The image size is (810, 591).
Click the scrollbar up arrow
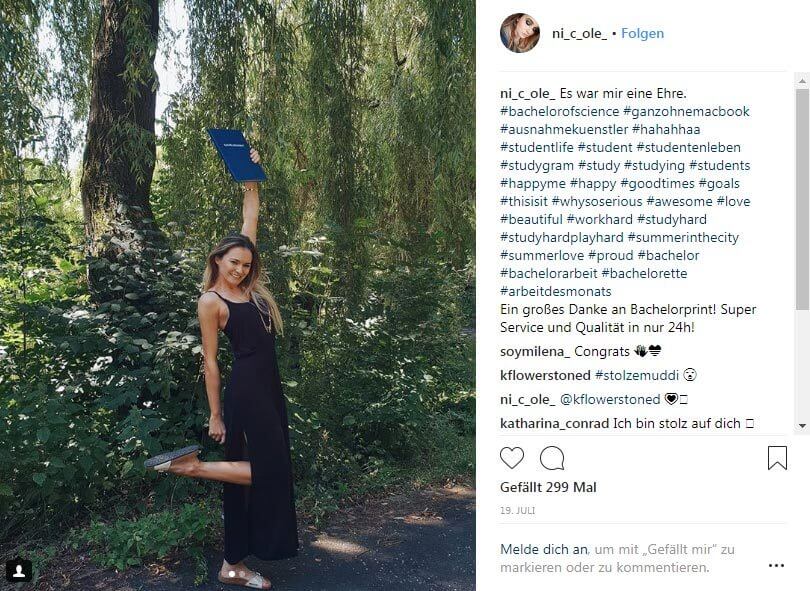click(802, 81)
